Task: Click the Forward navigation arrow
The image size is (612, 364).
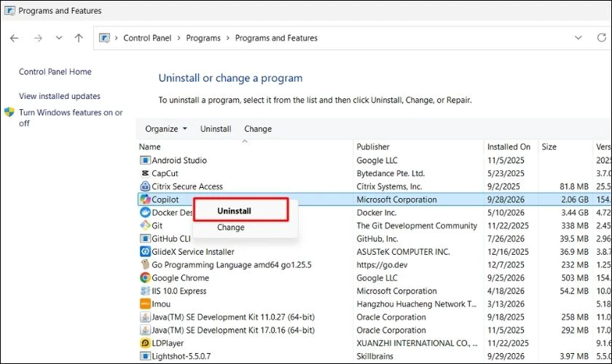Action: [38, 38]
